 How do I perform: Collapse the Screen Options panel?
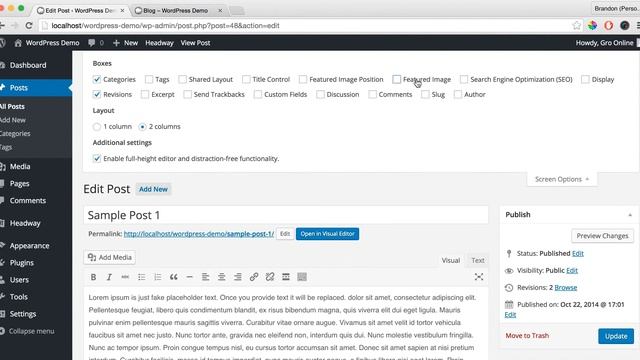pyautogui.click(x=562, y=179)
